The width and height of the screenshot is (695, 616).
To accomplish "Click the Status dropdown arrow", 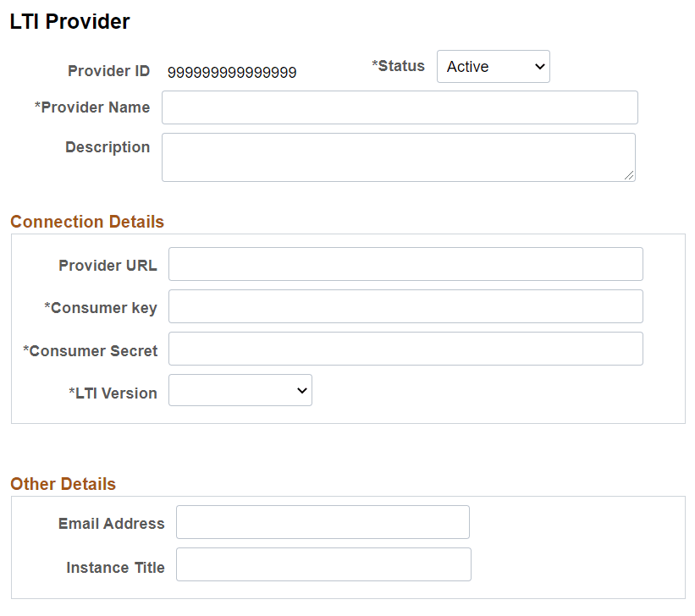I will click(539, 66).
